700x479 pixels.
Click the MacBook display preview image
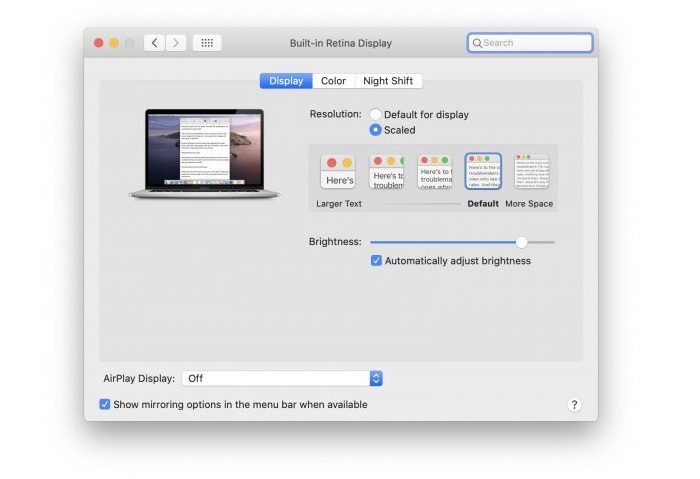point(204,154)
